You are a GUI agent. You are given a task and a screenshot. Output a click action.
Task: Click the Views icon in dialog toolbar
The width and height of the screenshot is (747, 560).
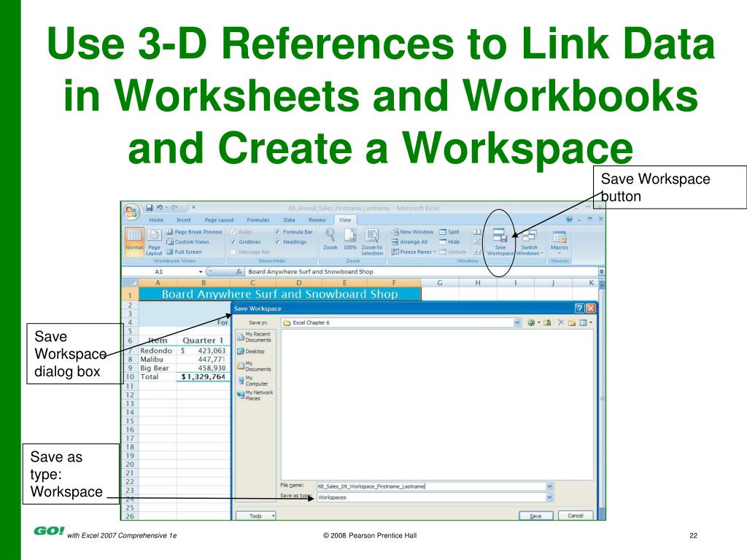point(583,323)
